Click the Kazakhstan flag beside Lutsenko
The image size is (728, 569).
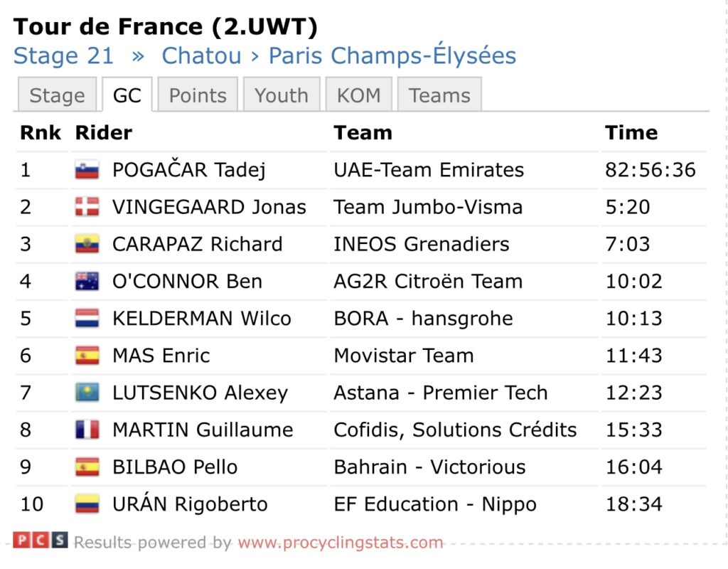(x=87, y=393)
